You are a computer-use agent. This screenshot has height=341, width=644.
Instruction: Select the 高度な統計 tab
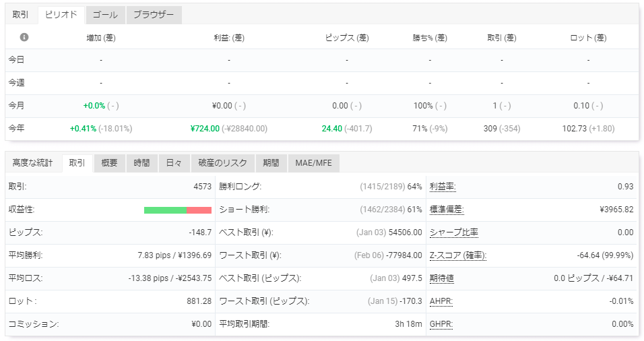(x=32, y=163)
